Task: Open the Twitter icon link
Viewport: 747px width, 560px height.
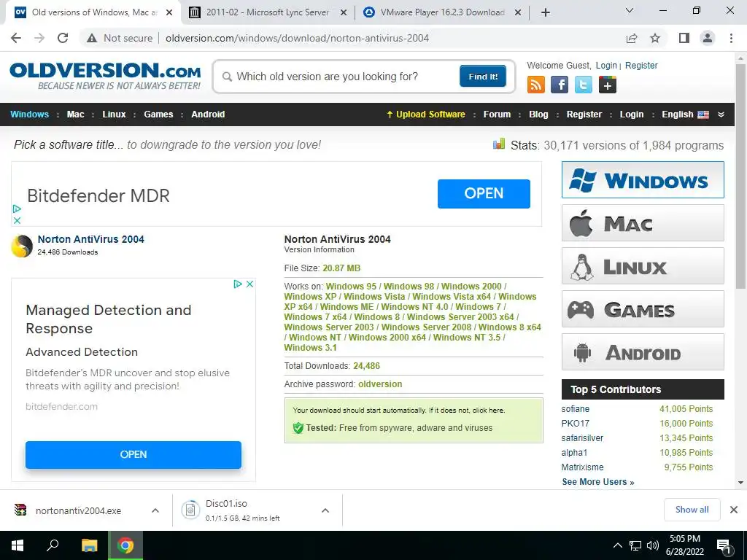Action: coord(583,85)
